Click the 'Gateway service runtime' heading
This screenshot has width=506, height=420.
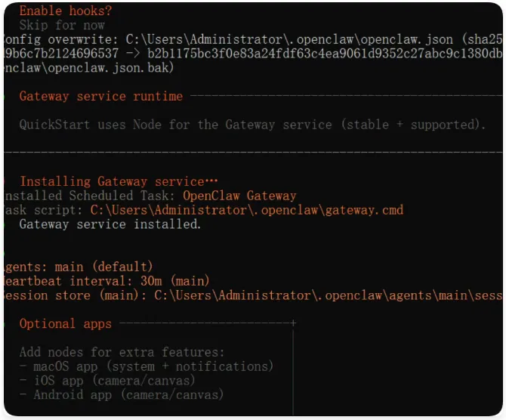[x=101, y=96]
